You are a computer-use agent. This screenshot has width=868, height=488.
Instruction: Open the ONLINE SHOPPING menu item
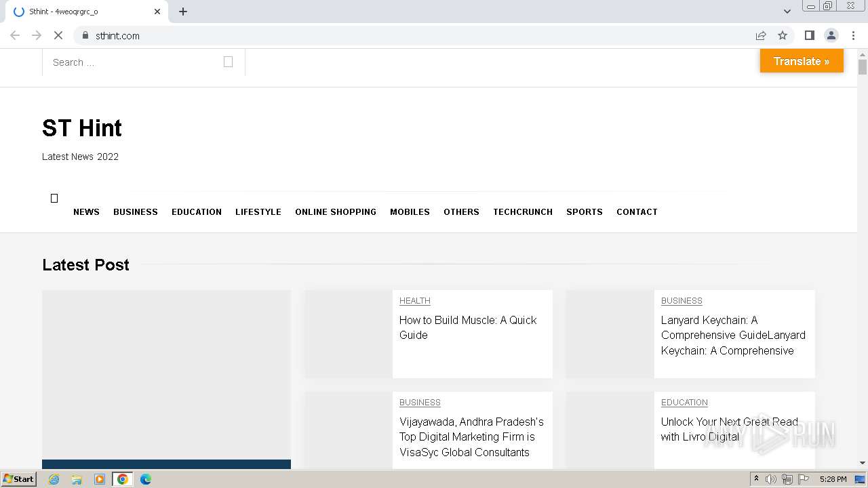click(x=336, y=212)
